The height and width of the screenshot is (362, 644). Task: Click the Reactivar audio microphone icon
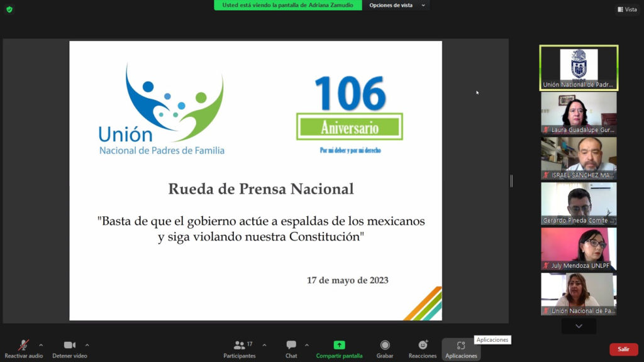pyautogui.click(x=23, y=345)
